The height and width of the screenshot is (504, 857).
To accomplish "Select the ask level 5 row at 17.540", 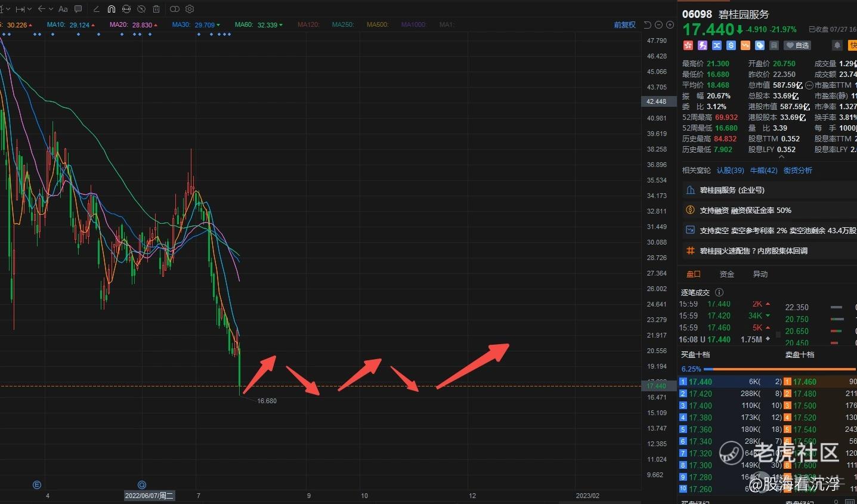I will point(820,429).
